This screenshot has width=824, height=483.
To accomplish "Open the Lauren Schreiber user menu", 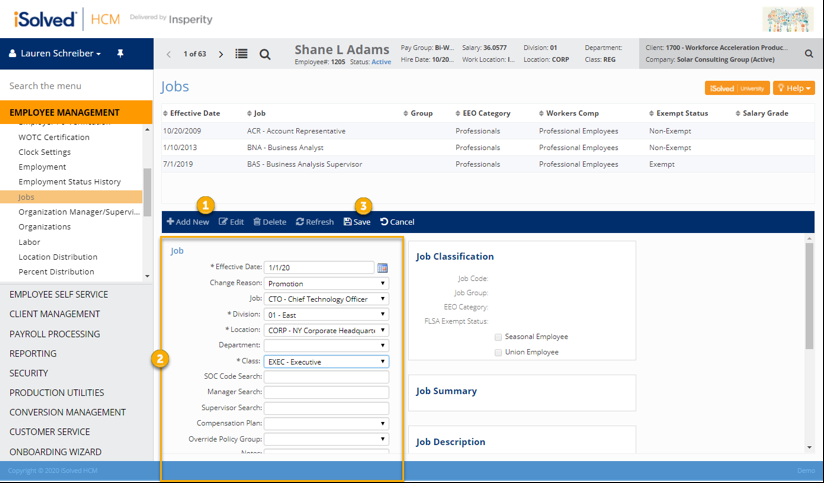I will pyautogui.click(x=55, y=54).
